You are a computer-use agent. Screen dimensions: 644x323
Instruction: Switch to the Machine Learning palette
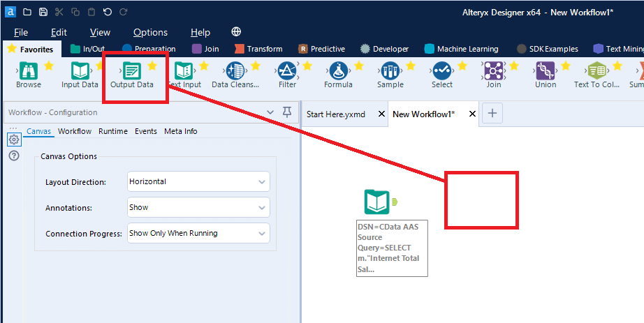point(461,49)
